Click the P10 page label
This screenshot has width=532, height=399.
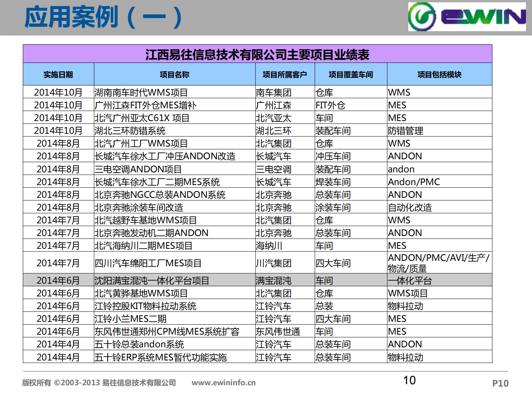coord(500,383)
